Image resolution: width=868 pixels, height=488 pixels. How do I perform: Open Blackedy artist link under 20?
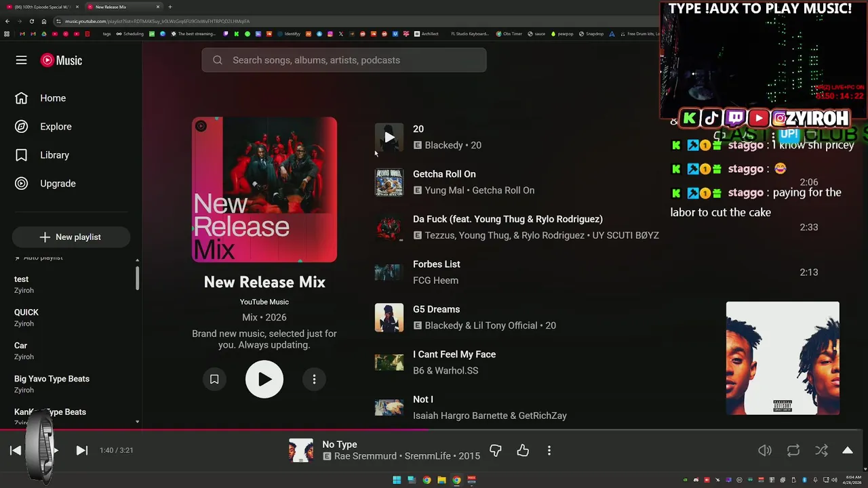pyautogui.click(x=443, y=145)
